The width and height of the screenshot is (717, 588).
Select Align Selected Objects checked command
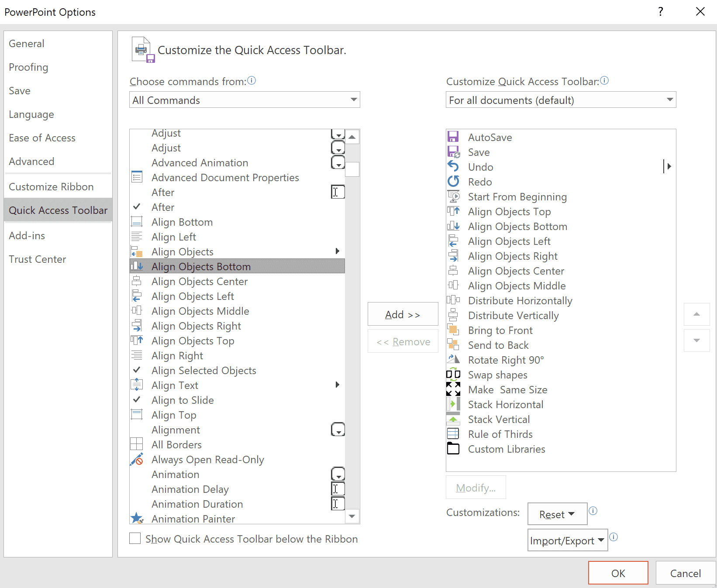237,370
